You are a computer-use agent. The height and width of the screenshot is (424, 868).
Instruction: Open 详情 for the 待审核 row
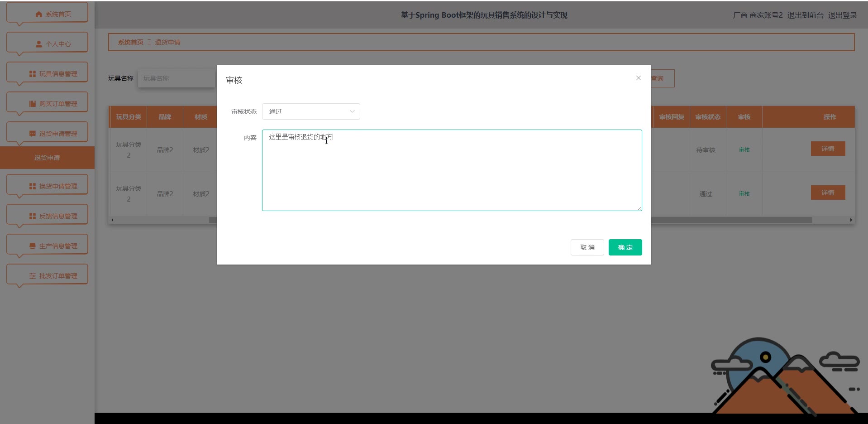point(828,149)
